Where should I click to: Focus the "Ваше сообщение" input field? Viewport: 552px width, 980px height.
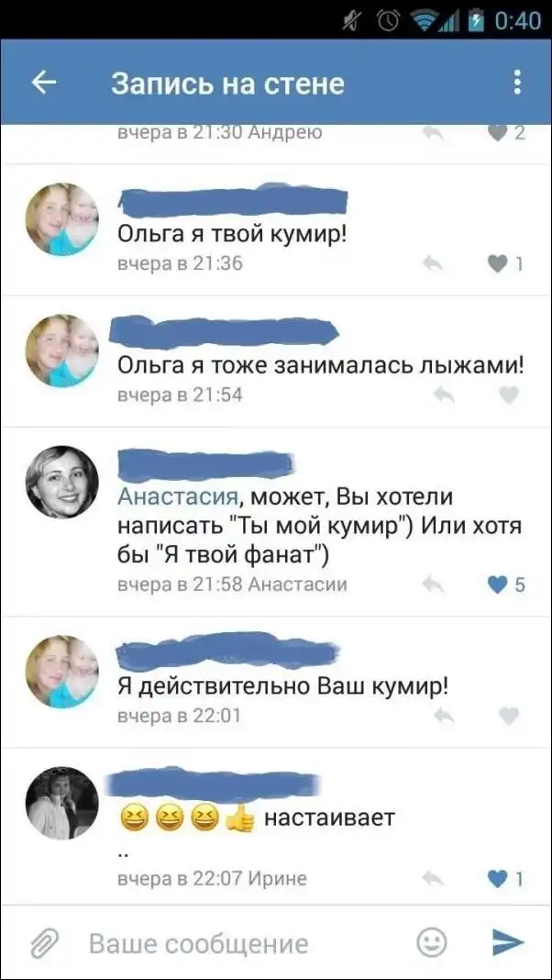244,943
